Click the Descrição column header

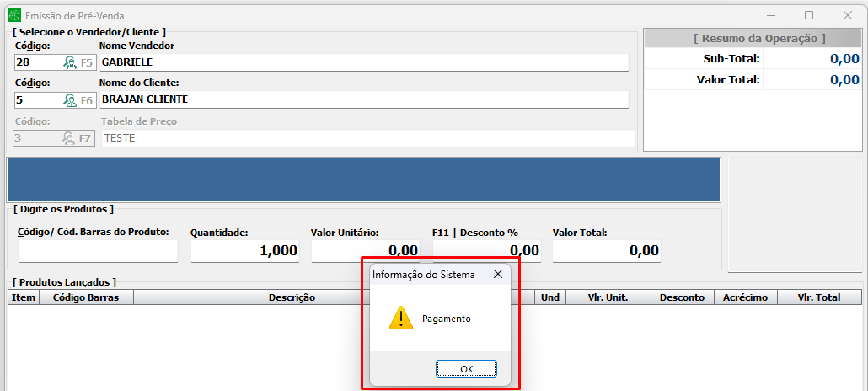(x=292, y=297)
